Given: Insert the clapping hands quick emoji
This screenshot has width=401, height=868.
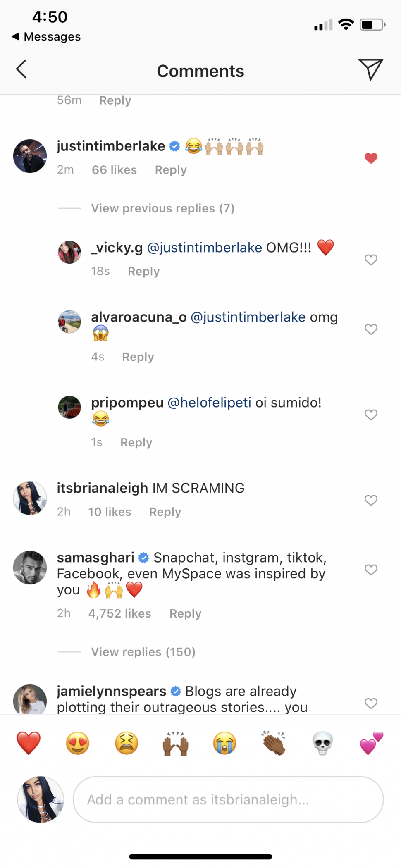Looking at the screenshot, I should (273, 743).
